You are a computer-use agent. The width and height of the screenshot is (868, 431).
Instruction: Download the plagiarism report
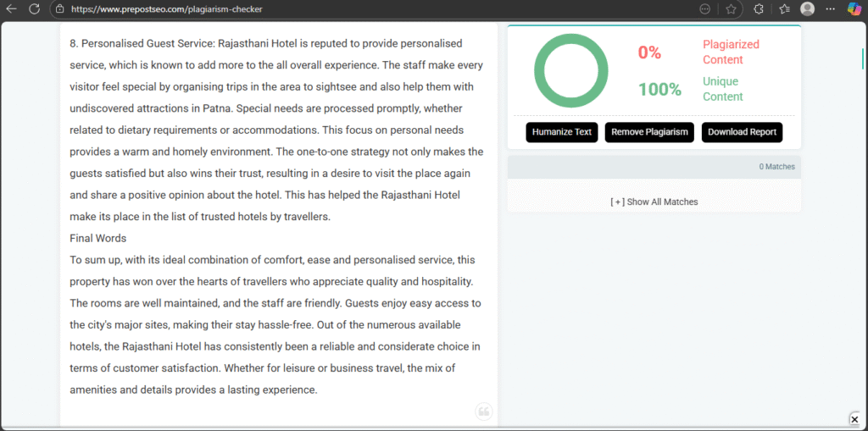point(742,132)
